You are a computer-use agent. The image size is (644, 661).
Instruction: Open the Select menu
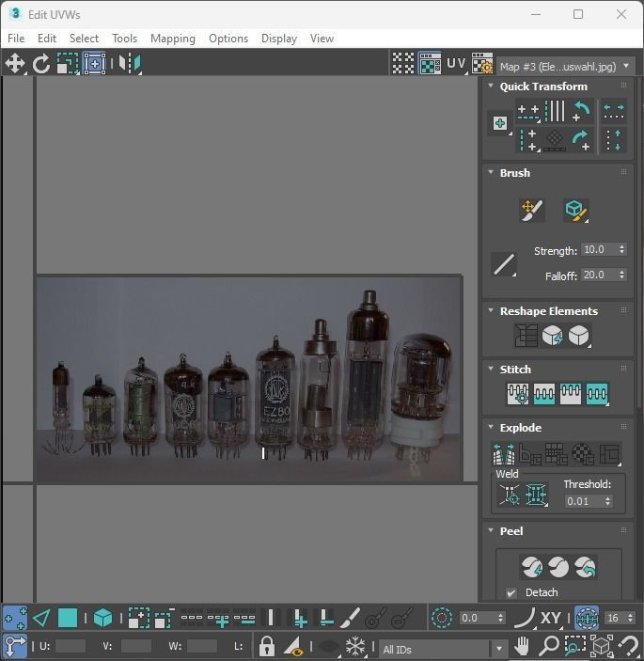84,39
